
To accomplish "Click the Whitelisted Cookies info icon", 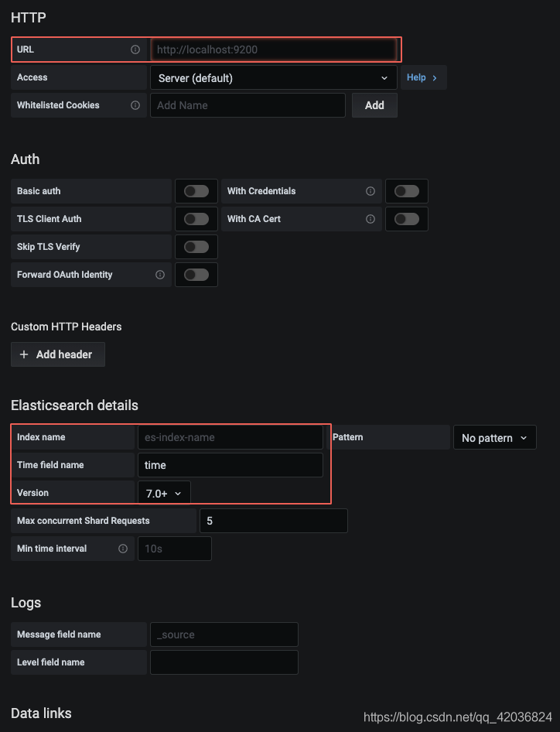I will tap(135, 105).
